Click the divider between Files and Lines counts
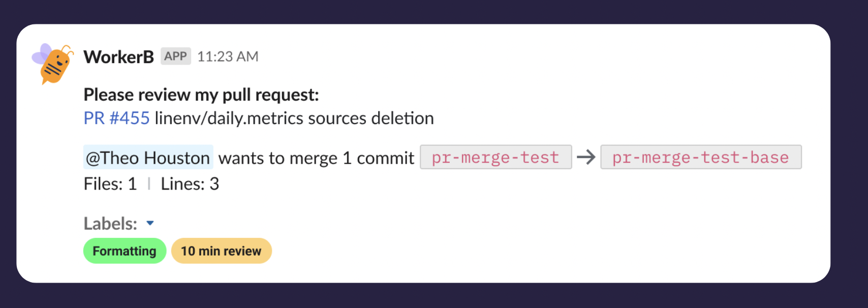Screen dimensions: 868x308 click(149, 183)
